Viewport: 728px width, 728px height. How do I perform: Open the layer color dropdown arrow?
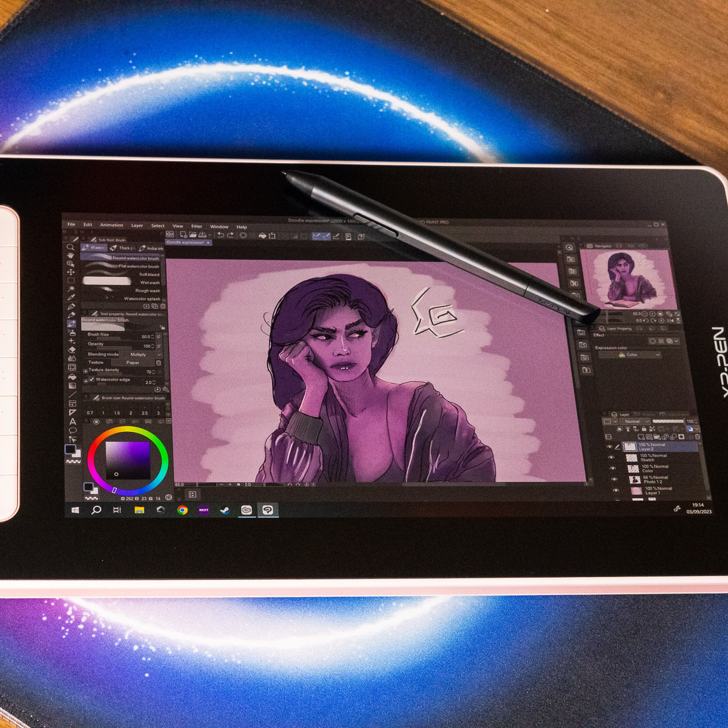pyautogui.click(x=696, y=429)
